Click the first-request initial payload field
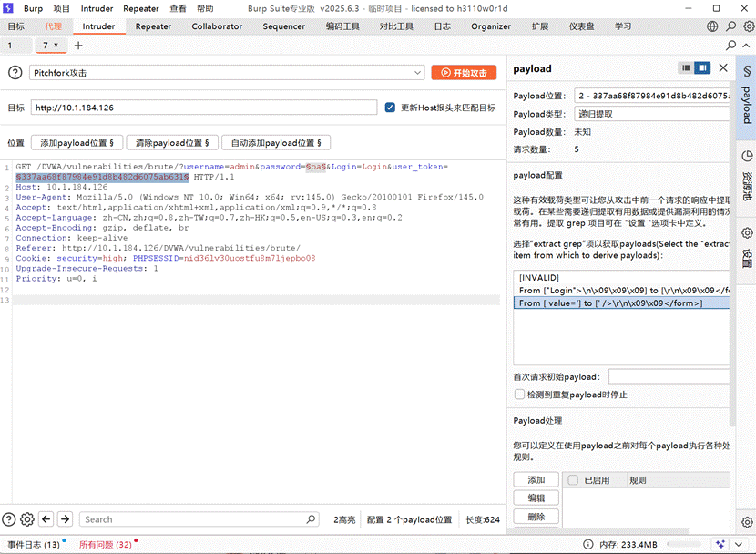Image resolution: width=756 pixels, height=554 pixels. click(x=669, y=376)
